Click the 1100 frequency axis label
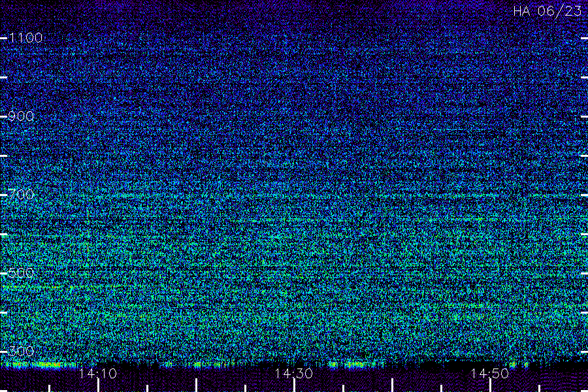 tap(25, 37)
